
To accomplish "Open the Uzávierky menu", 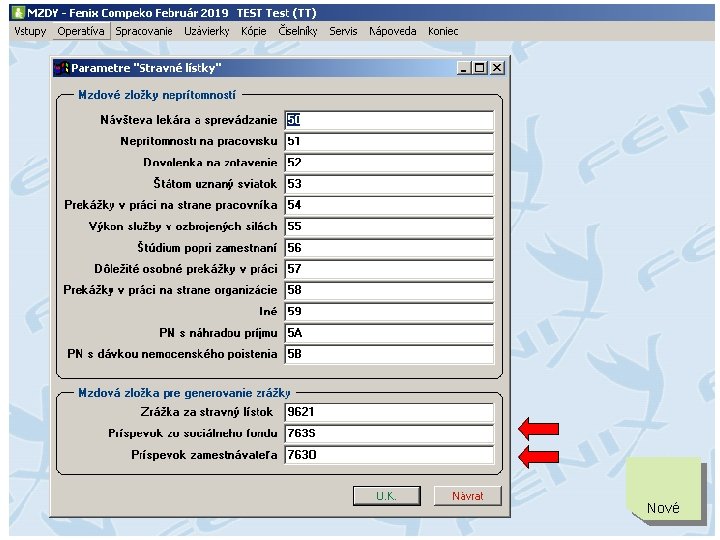I will [207, 31].
